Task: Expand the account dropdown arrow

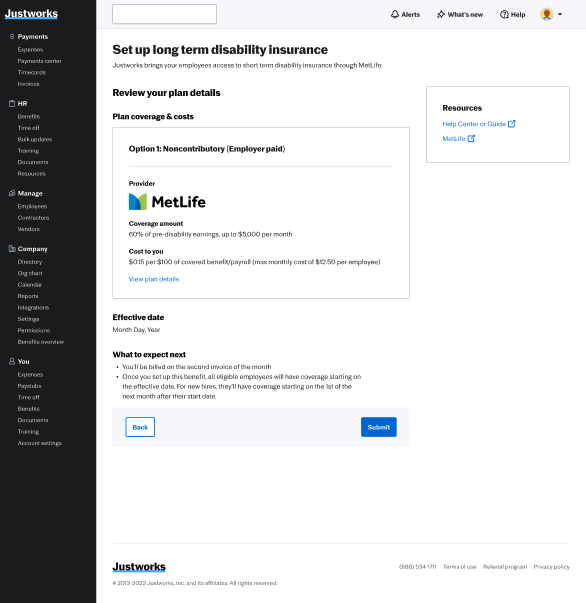Action: [x=560, y=14]
